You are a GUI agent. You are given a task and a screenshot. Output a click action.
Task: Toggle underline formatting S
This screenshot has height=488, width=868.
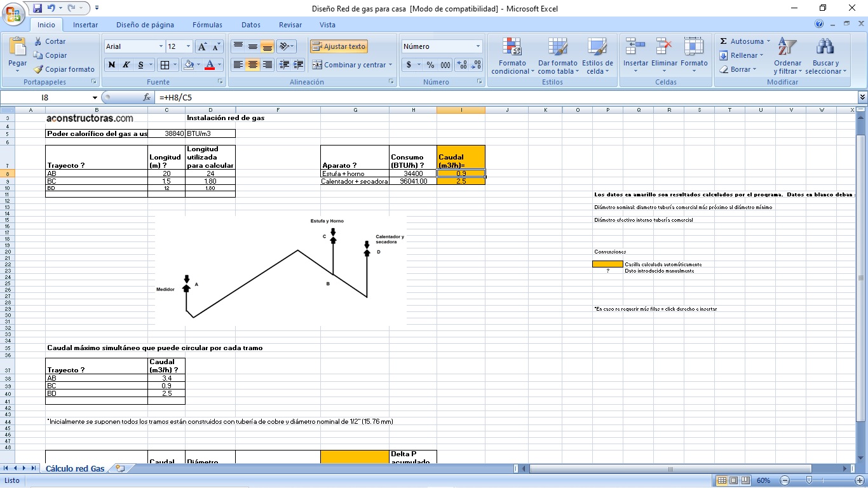click(x=140, y=65)
